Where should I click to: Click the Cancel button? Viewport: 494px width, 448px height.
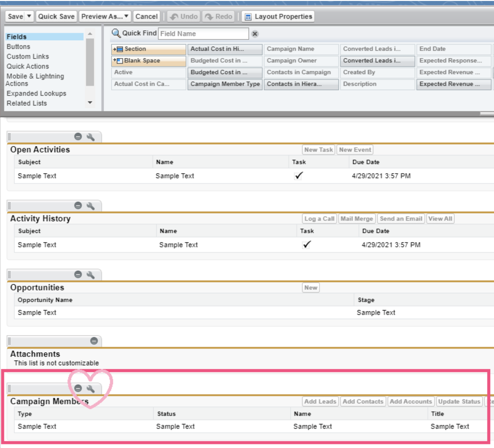(146, 16)
